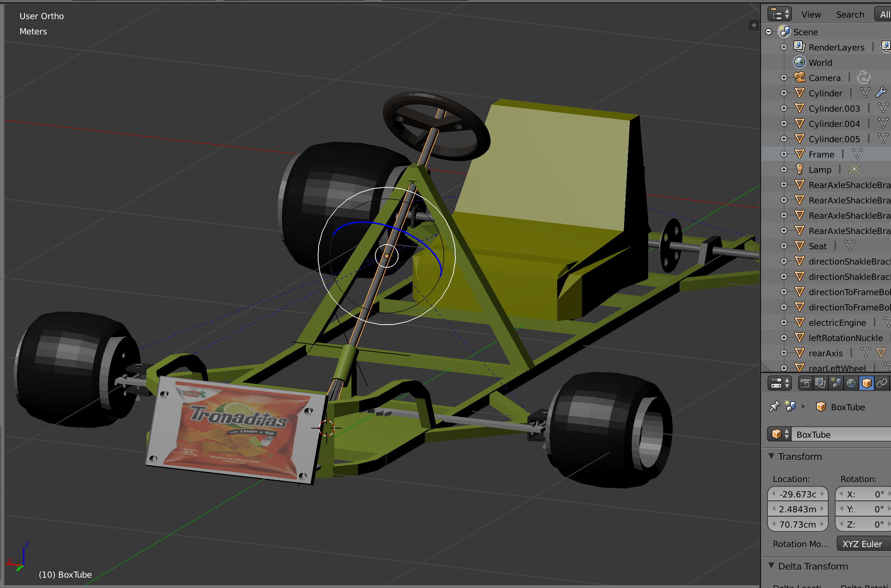Open the Scene properties tab

(836, 383)
